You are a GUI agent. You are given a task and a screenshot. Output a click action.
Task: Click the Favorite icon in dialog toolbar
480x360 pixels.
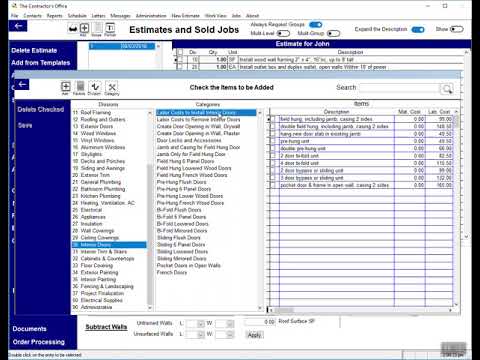[80, 87]
